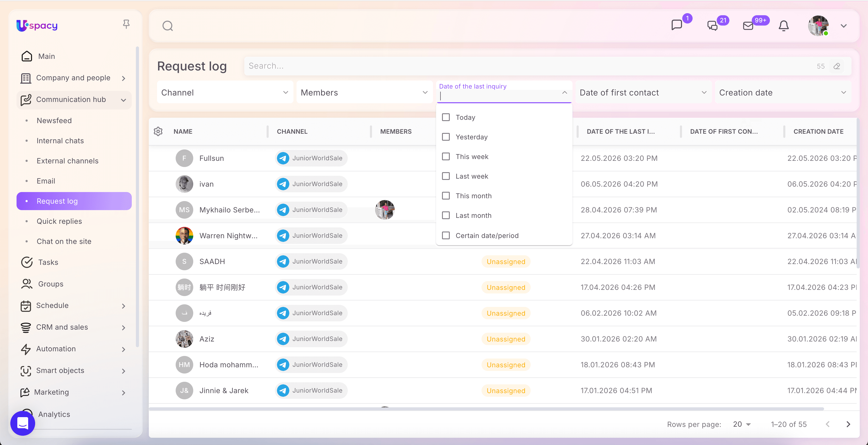Image resolution: width=868 pixels, height=445 pixels.
Task: Open Jinnie & Jarek request entry
Action: point(224,391)
